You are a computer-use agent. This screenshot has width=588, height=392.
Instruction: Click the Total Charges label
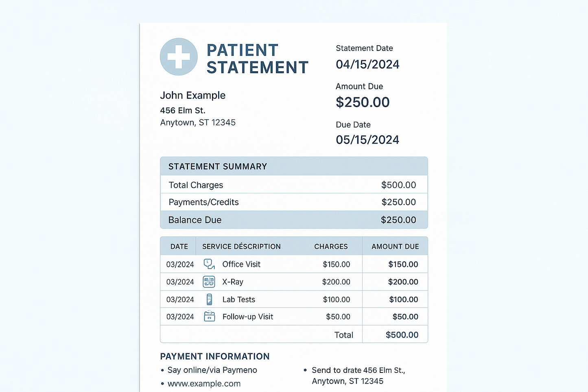[196, 185]
